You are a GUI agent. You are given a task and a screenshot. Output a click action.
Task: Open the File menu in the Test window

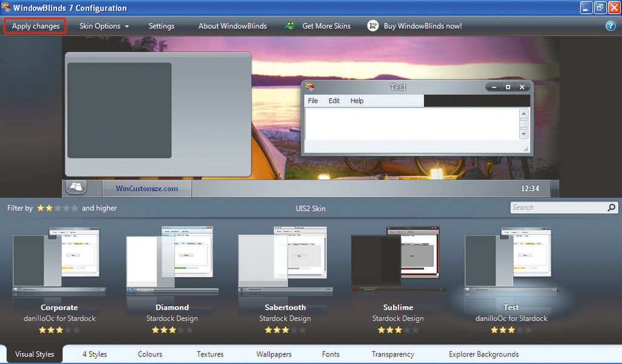313,101
